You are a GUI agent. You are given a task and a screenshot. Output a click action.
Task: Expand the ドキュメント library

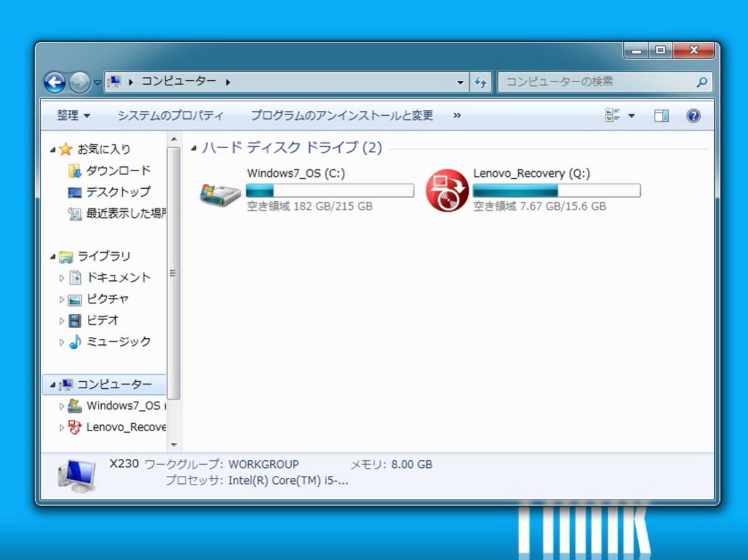[62, 278]
